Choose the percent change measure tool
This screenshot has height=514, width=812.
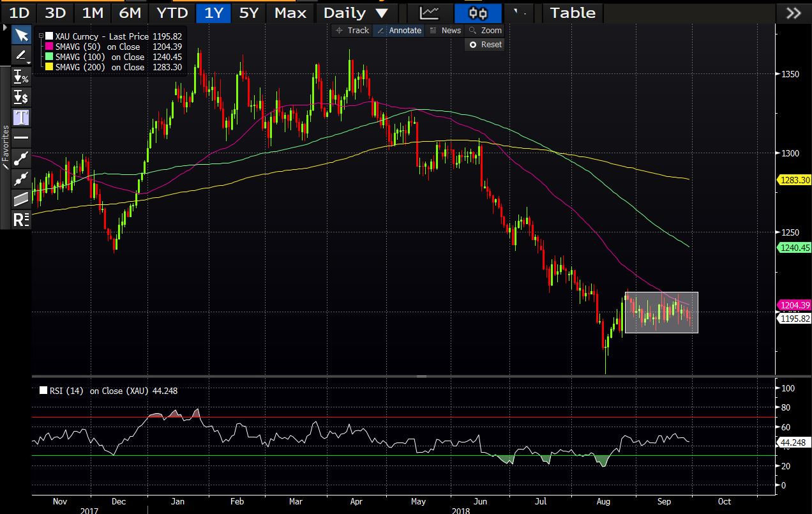coord(21,77)
